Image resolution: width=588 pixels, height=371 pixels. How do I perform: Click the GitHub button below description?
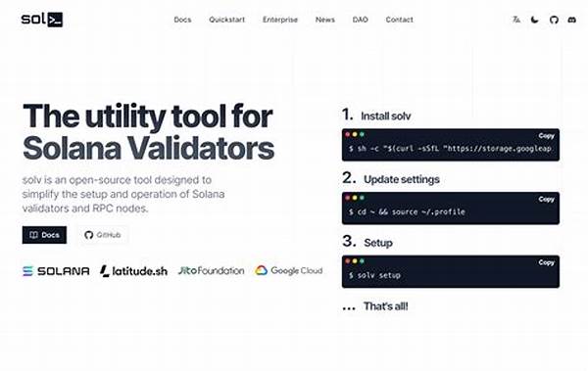[103, 235]
